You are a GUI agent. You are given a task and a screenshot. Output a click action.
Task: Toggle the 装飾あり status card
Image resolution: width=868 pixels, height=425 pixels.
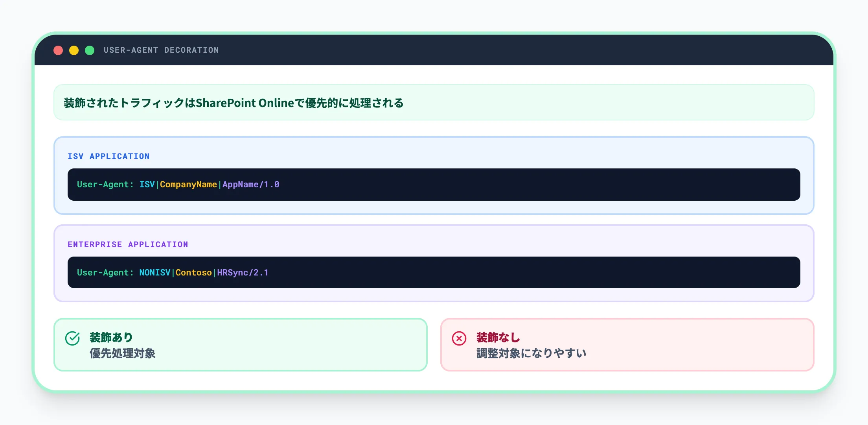(x=240, y=344)
